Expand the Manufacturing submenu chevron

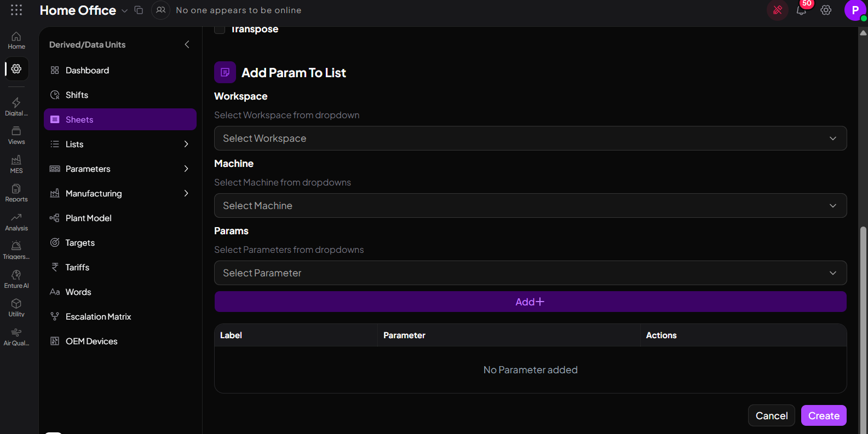pos(186,193)
